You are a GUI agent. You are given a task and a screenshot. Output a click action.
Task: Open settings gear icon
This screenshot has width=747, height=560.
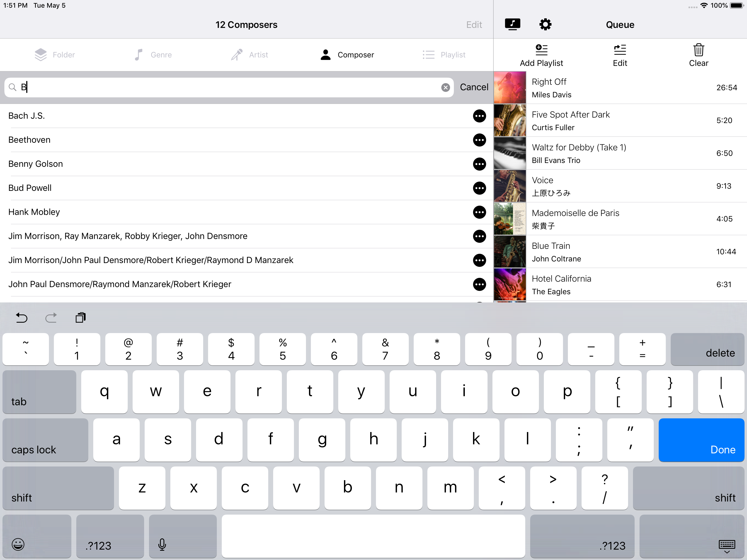[x=545, y=24]
